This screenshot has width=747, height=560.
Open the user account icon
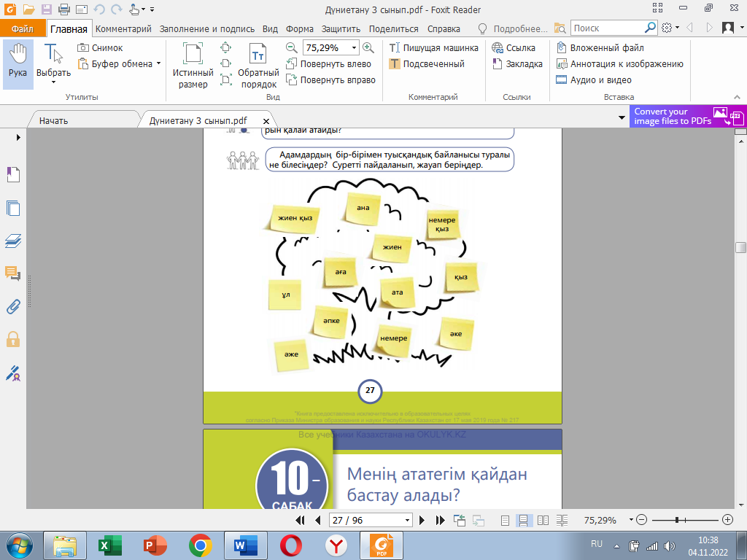[x=728, y=28]
